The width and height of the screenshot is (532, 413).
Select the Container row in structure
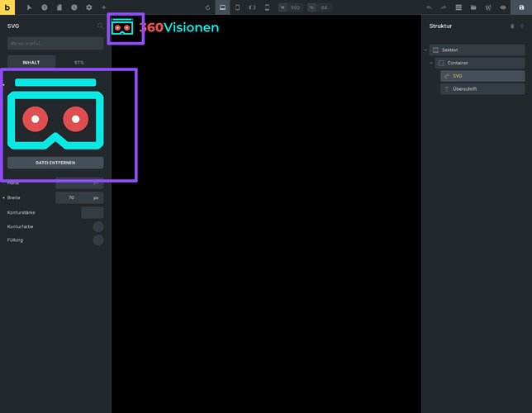(x=480, y=63)
